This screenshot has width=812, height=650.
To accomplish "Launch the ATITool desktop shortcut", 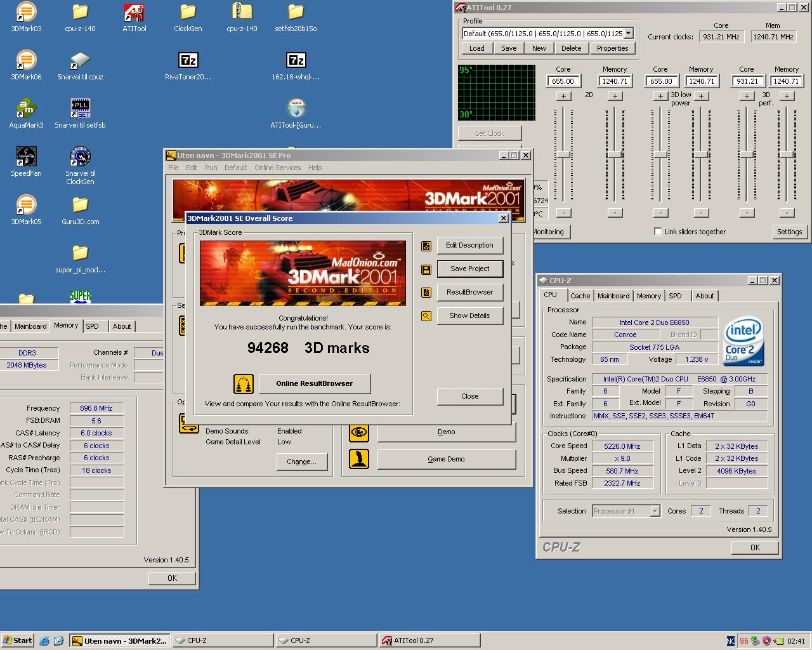I will click(134, 17).
